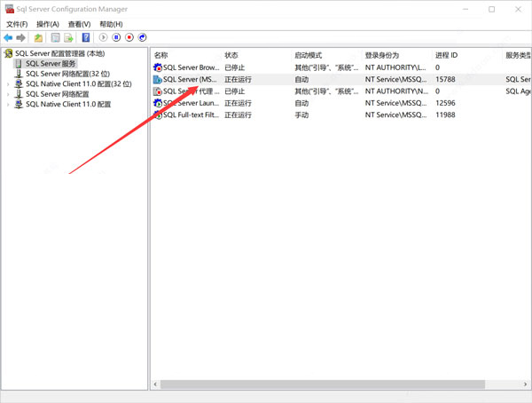Click the Sql Server Configuration Manager title icon

tap(10, 9)
